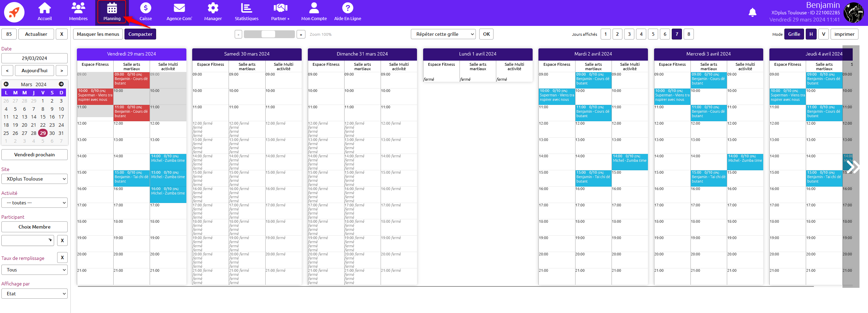868x313 pixels.
Task: Open the Site dropdown
Action: click(34, 178)
